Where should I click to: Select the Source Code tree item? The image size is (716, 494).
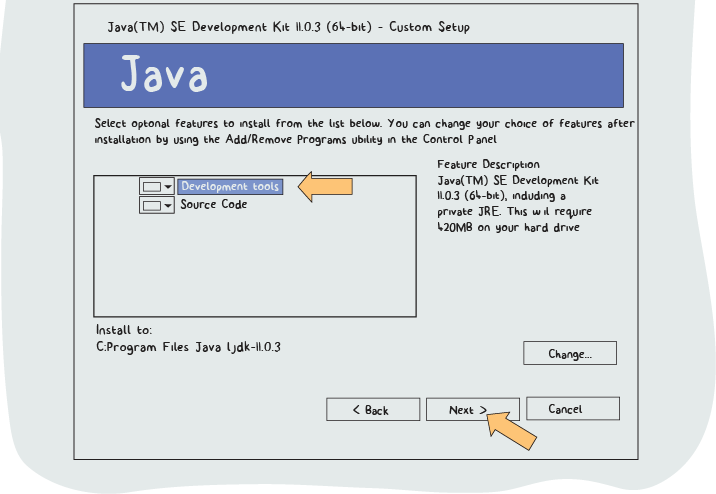[x=214, y=204]
